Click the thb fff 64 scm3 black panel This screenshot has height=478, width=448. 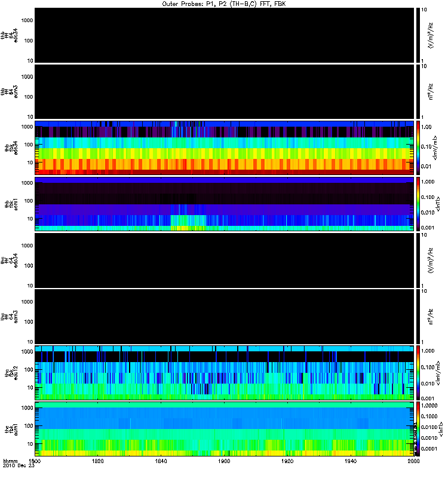[x=225, y=92]
